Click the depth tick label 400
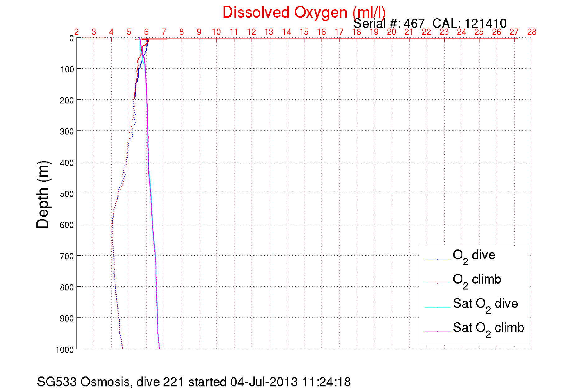Viewport: 588px width, 392px height. coord(67,163)
